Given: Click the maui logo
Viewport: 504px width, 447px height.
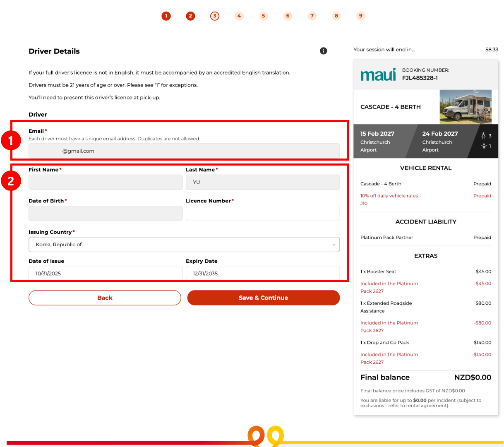Looking at the screenshot, I should pyautogui.click(x=378, y=74).
